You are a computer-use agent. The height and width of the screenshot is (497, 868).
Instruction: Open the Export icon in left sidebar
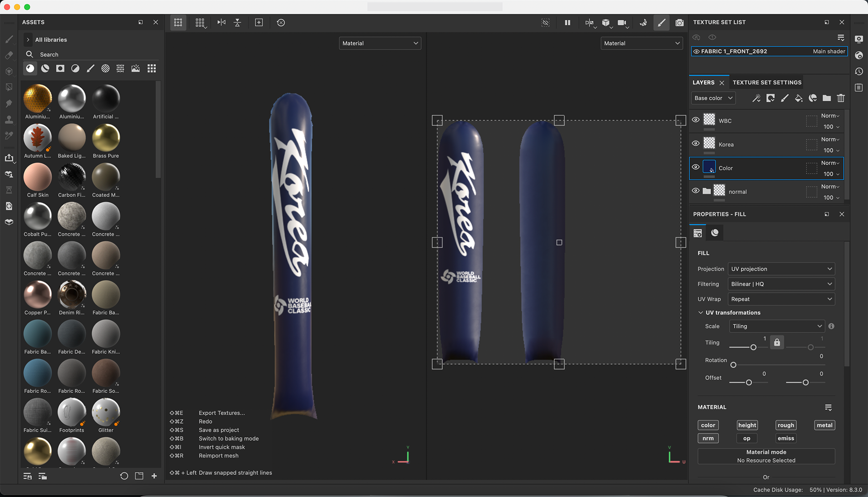(9, 158)
